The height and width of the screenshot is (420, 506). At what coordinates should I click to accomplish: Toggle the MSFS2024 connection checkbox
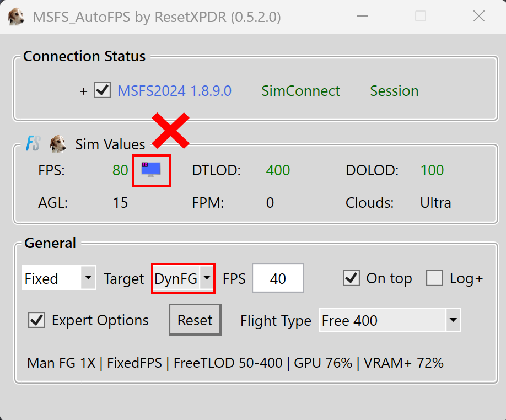(x=103, y=90)
